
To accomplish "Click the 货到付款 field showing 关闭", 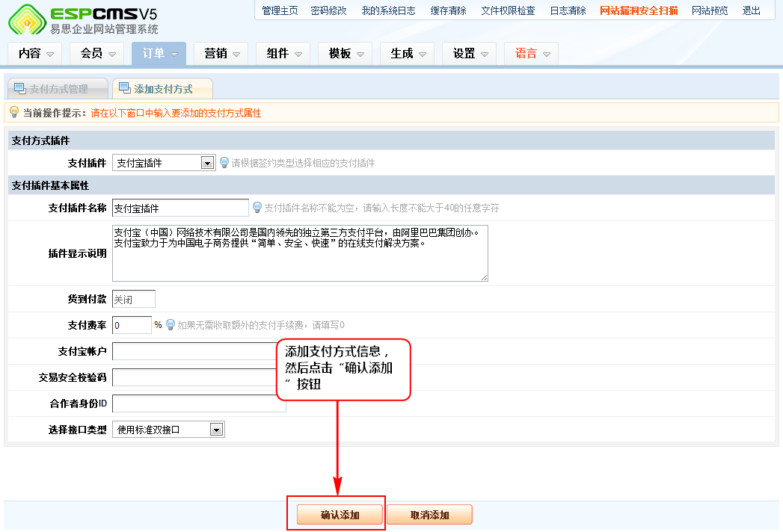I will point(134,299).
